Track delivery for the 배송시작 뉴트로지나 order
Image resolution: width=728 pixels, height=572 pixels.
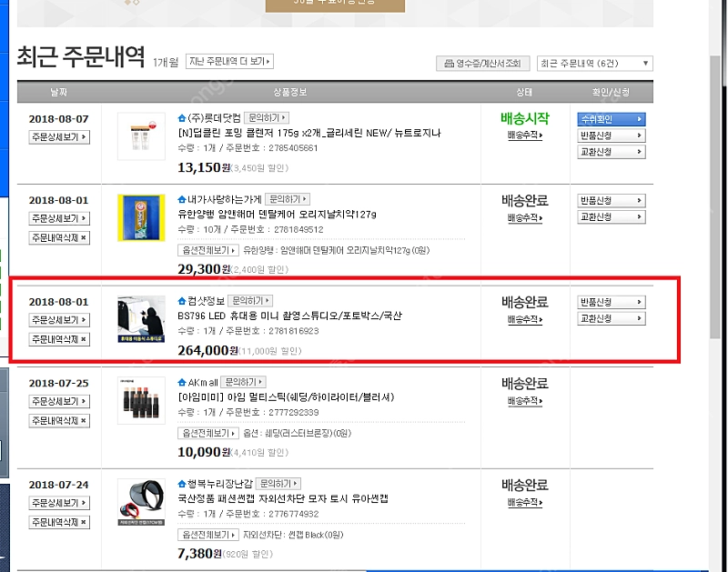click(x=525, y=135)
